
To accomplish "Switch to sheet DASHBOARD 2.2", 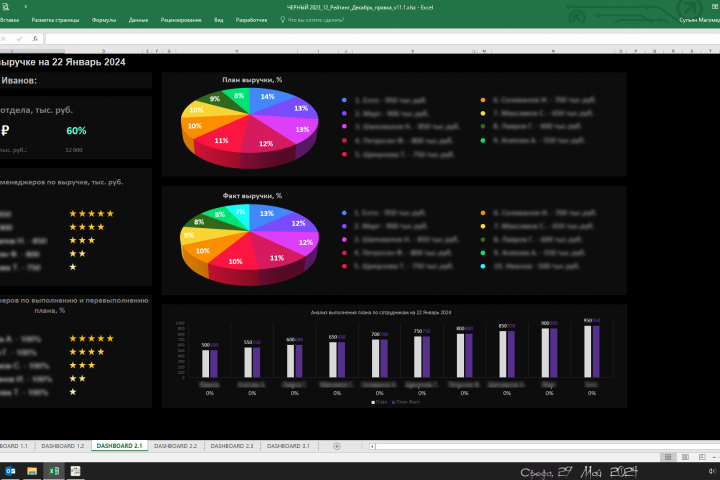I will [175, 446].
